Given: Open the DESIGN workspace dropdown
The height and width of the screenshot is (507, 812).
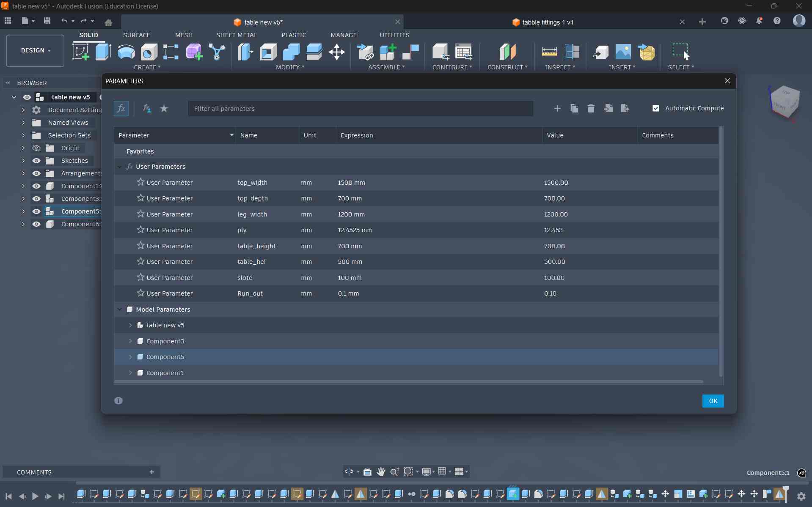Looking at the screenshot, I should tap(35, 51).
